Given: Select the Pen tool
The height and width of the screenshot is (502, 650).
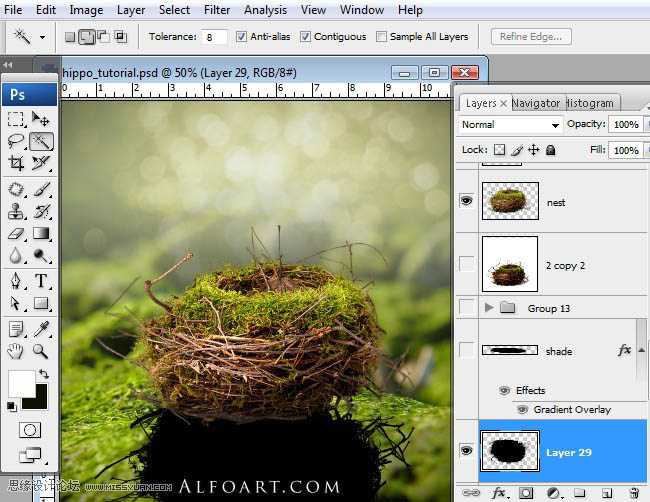Looking at the screenshot, I should pos(16,281).
